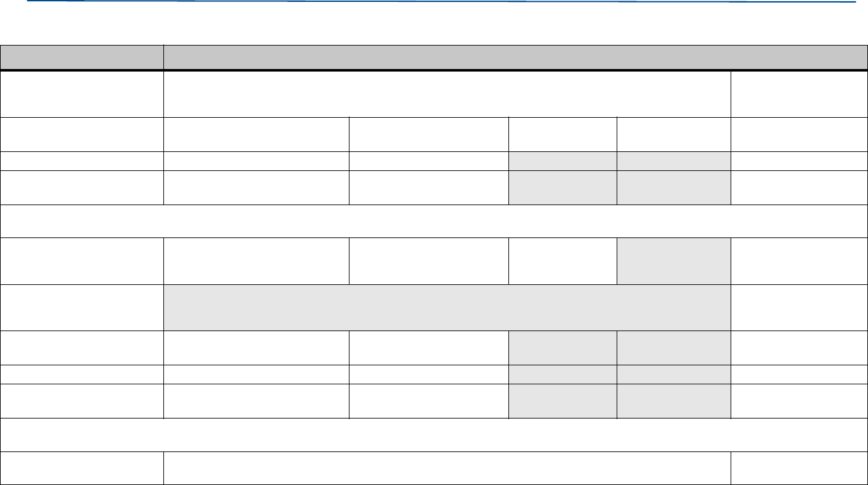This screenshot has width=868, height=485.
Task: Click the wide dark-gray header cell
Action: point(515,58)
